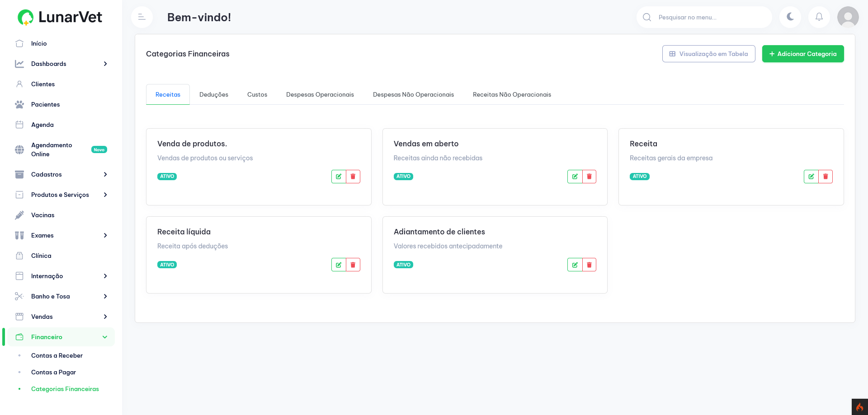This screenshot has width=868, height=415.
Task: Click the LunarVet logo
Action: (60, 17)
